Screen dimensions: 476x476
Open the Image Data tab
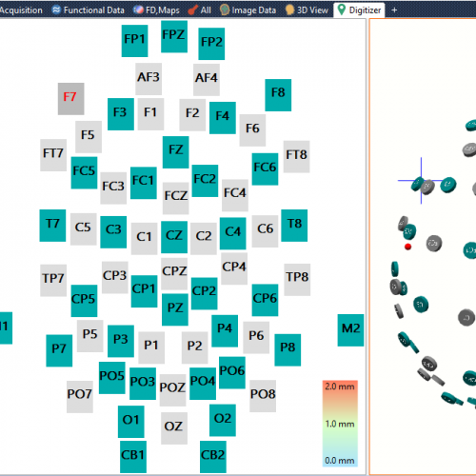(x=248, y=10)
